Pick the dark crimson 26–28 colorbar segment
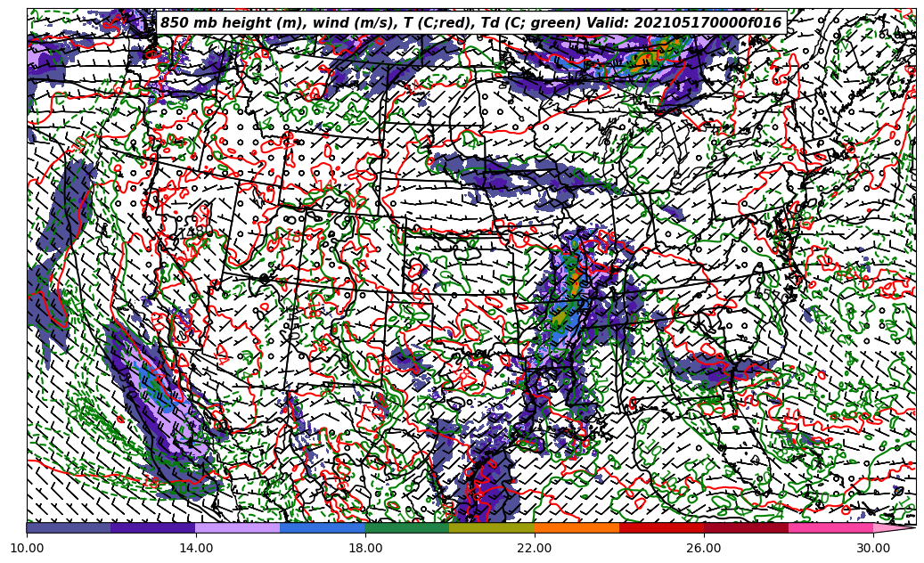Viewport: 924px width, 563px height. (x=746, y=527)
